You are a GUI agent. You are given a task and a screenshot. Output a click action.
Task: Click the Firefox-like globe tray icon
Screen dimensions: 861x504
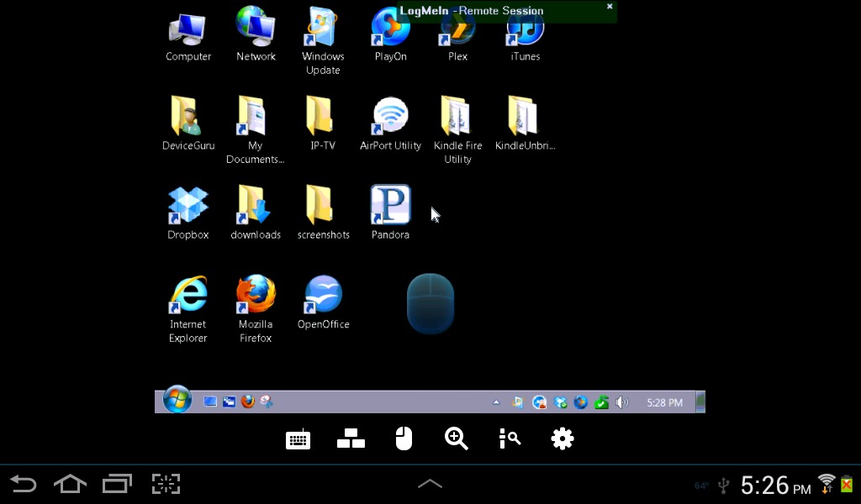580,402
